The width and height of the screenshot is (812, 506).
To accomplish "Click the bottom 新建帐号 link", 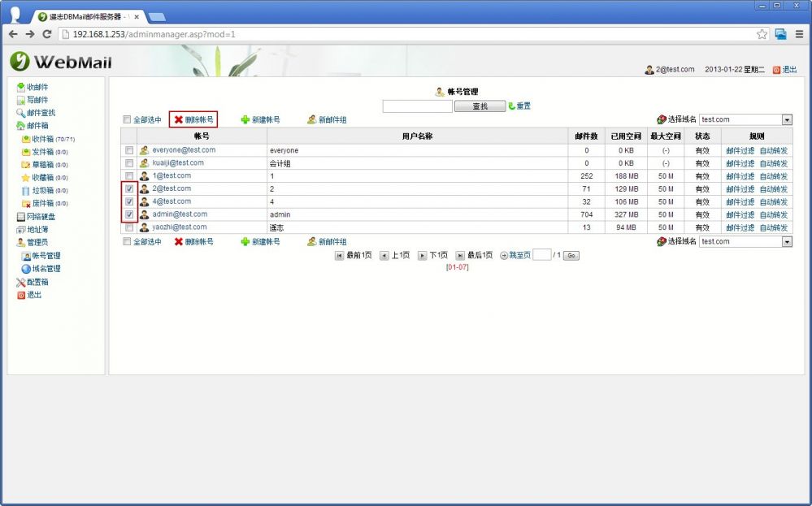I will pyautogui.click(x=266, y=241).
